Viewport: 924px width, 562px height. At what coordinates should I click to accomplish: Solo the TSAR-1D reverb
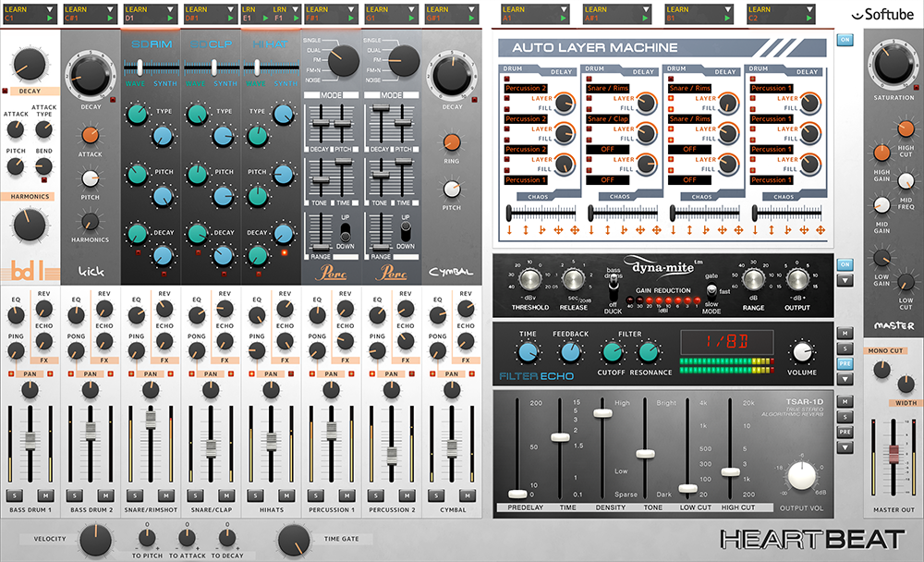tap(845, 415)
